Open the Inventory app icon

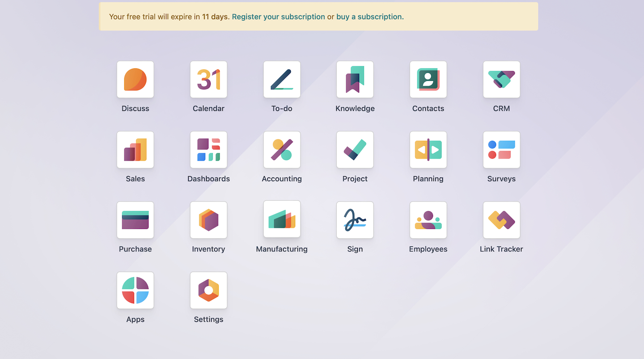pyautogui.click(x=208, y=220)
